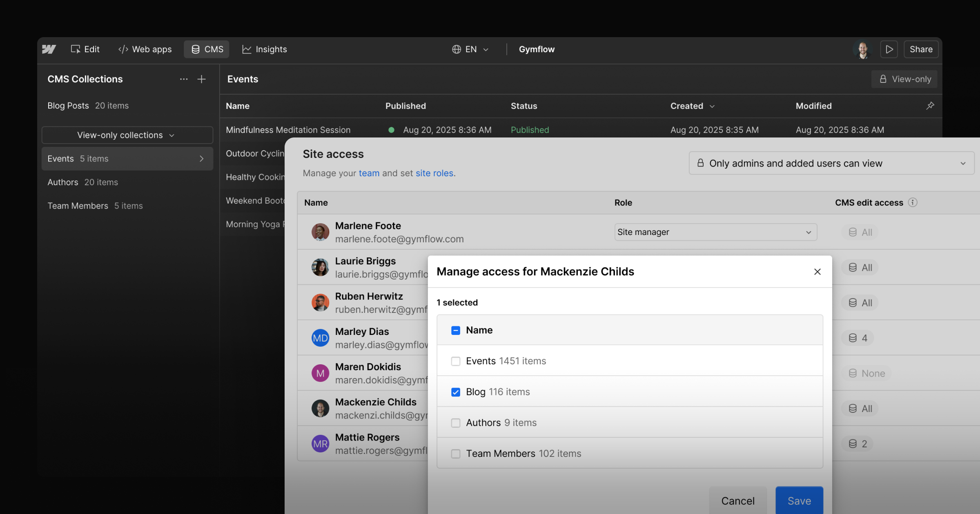Screen dimensions: 980x514
Task: Toggle the Name select-all checkbox
Action: pos(456,330)
